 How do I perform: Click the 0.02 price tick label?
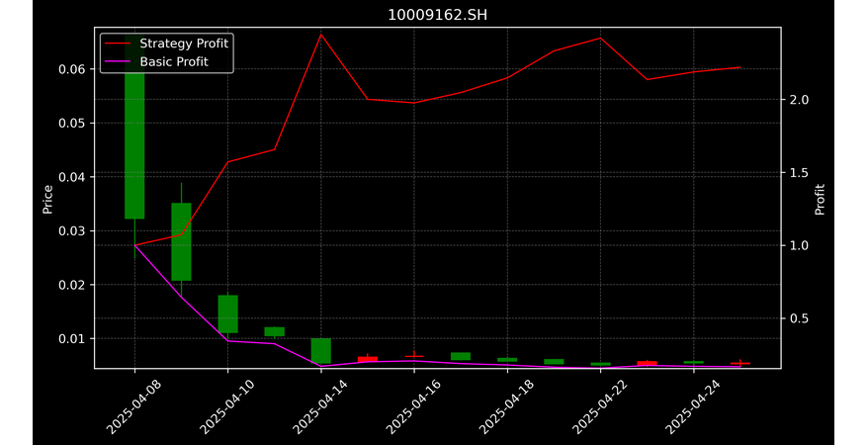click(73, 285)
